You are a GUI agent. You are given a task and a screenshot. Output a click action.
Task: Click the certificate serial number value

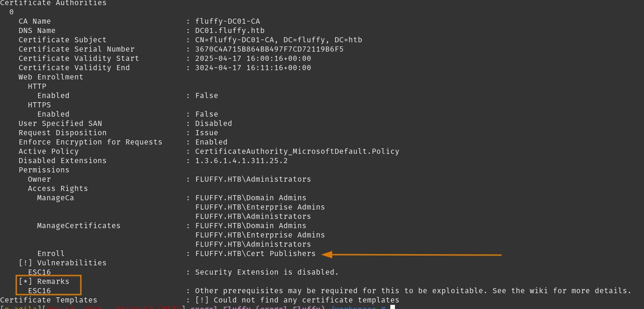269,49
